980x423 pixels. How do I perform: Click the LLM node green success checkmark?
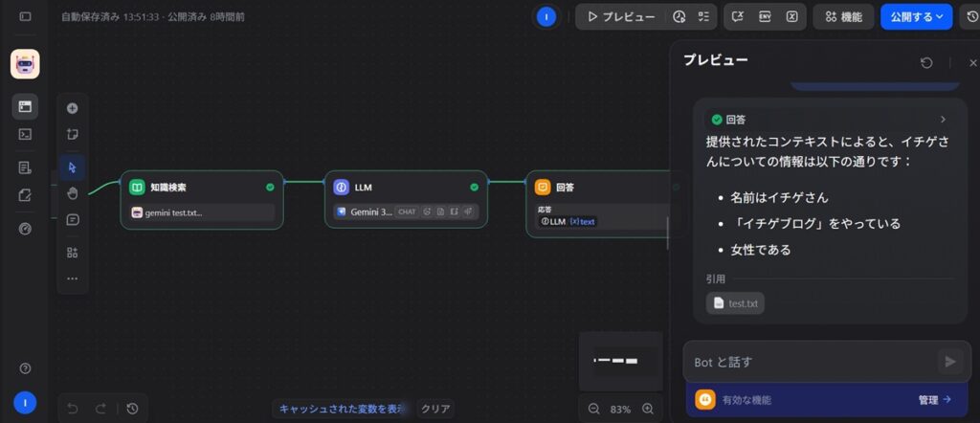(x=475, y=187)
